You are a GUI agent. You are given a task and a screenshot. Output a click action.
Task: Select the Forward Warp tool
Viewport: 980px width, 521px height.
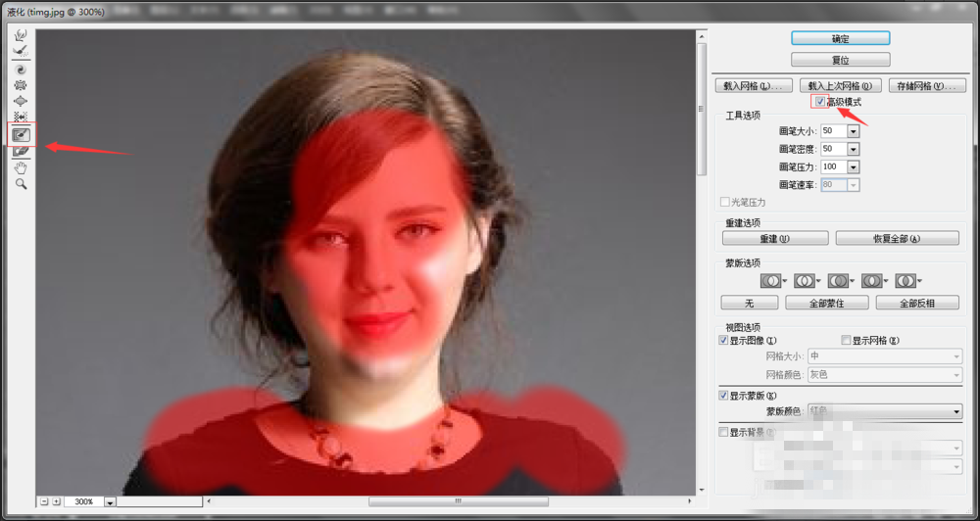(20, 34)
